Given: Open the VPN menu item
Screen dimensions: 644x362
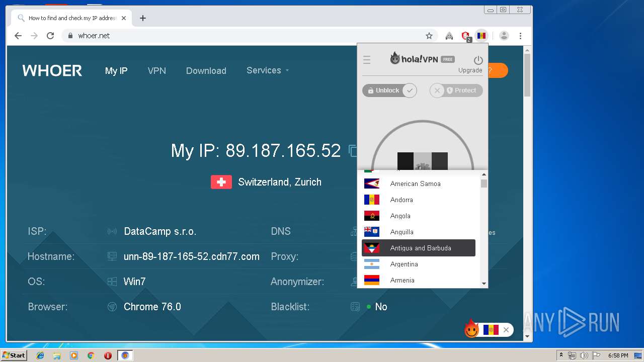Looking at the screenshot, I should [x=157, y=71].
